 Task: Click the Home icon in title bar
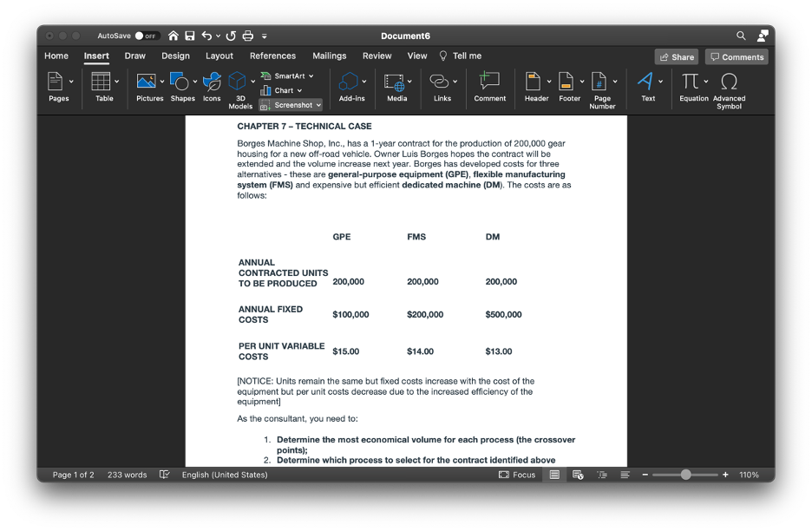point(174,36)
